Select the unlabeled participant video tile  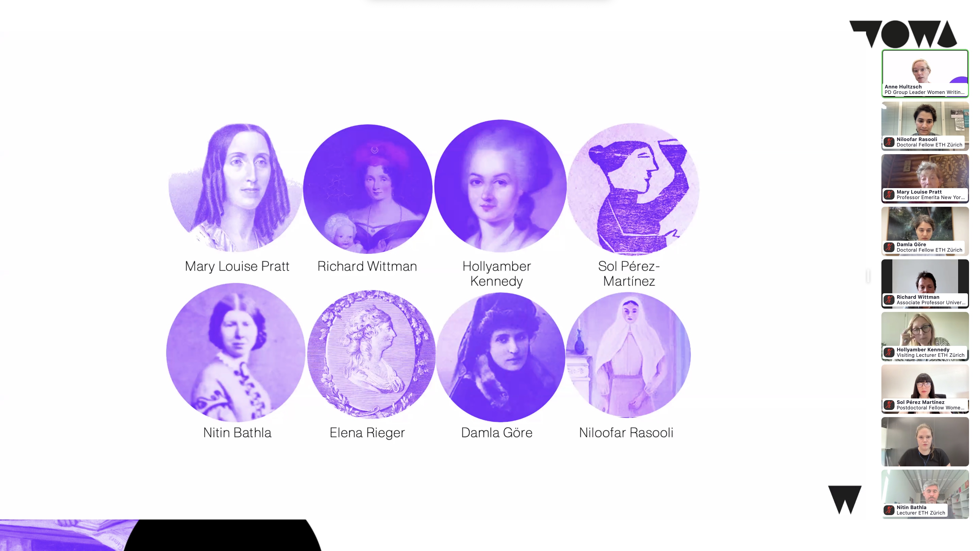click(x=925, y=441)
